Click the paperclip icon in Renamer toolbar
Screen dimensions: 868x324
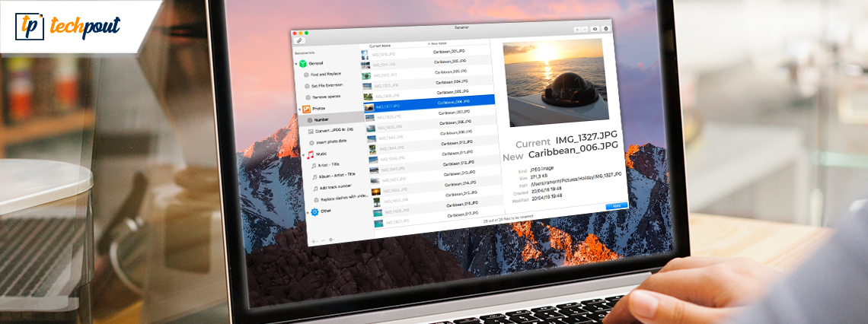(x=299, y=41)
